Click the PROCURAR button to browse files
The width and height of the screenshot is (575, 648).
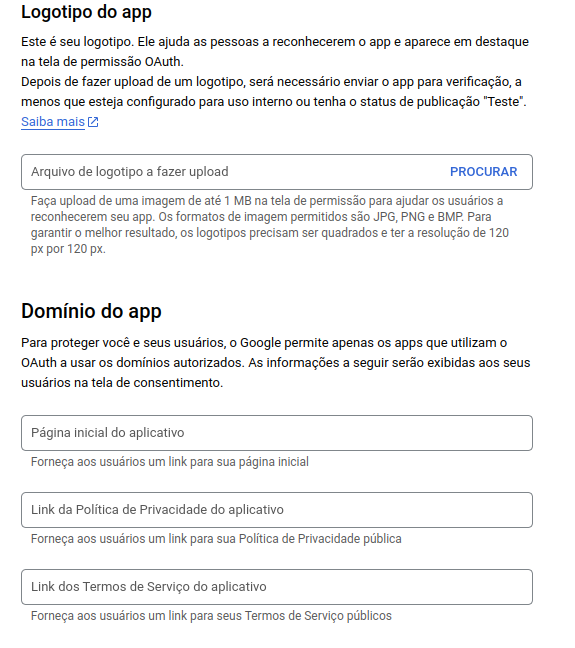click(x=483, y=172)
